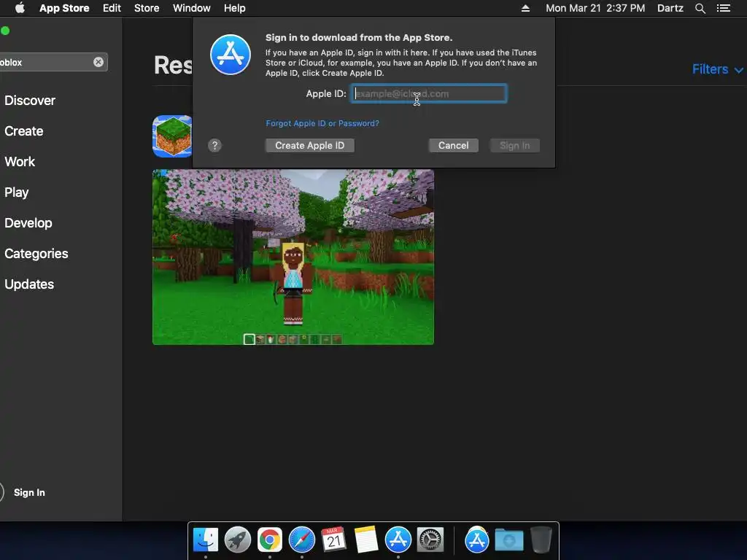The image size is (747, 560).
Task: Open the Store menu
Action: click(x=146, y=8)
